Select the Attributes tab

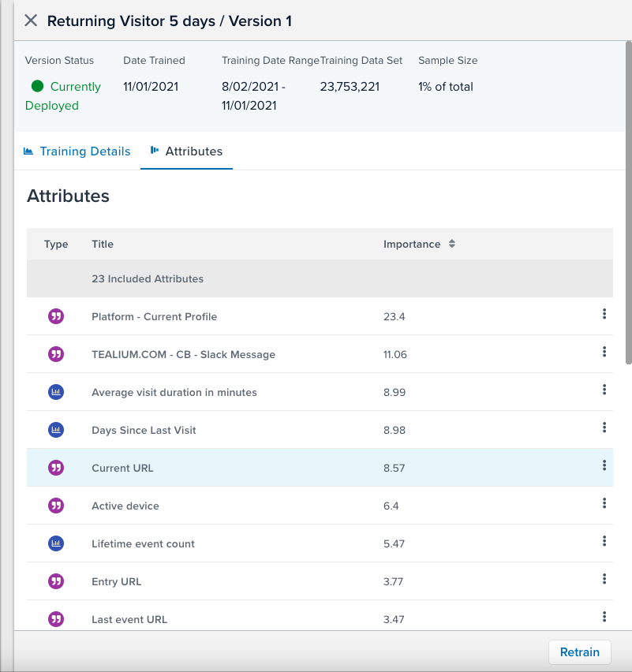[186, 151]
